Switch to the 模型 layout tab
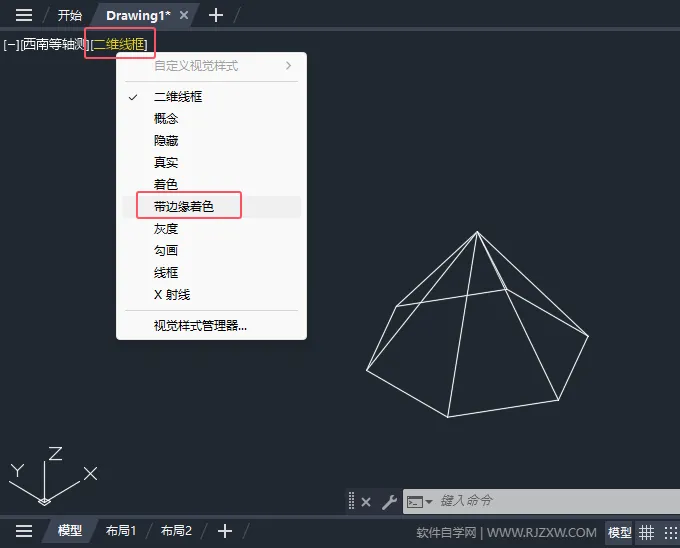The height and width of the screenshot is (548, 680). (69, 530)
